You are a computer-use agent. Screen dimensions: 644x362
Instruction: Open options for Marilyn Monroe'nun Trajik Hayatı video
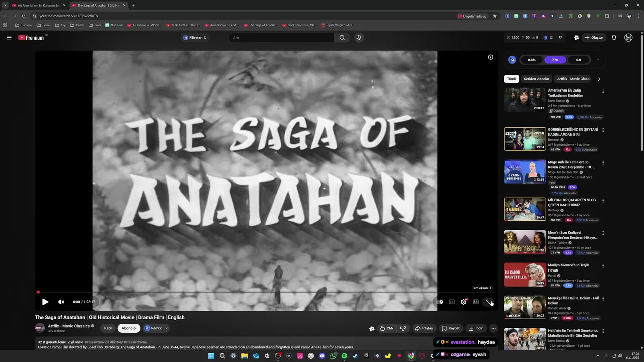pyautogui.click(x=603, y=266)
